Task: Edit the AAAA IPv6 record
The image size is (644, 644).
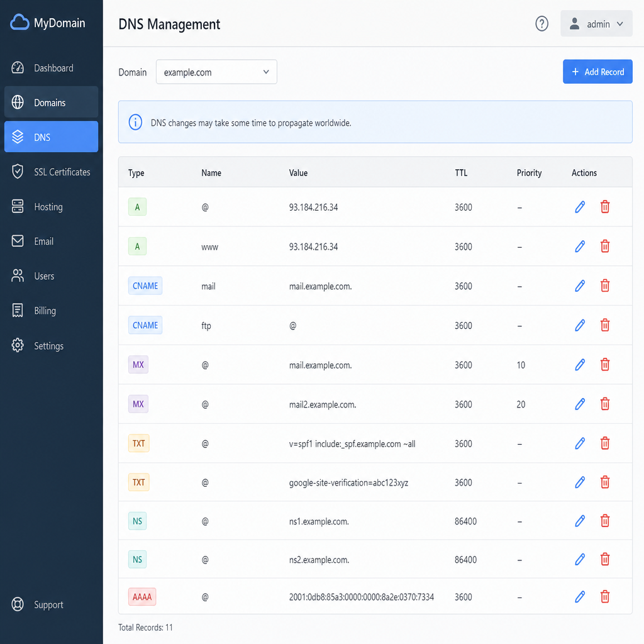Action: [x=579, y=597]
